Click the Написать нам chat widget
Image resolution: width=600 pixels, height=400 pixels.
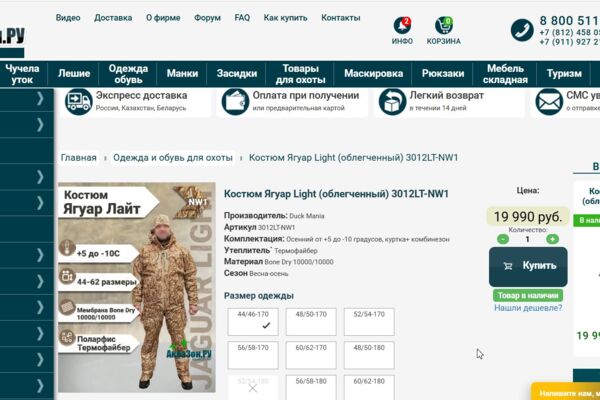click(x=566, y=392)
